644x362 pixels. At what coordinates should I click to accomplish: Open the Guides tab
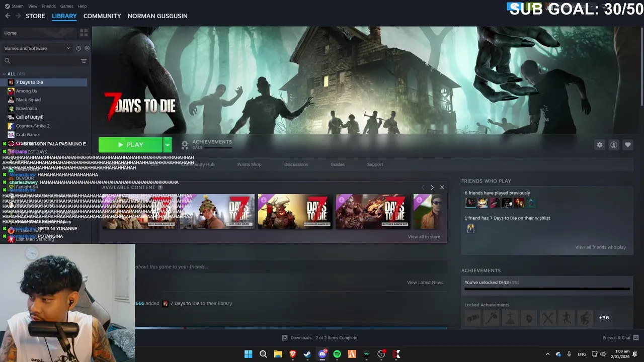pyautogui.click(x=338, y=164)
